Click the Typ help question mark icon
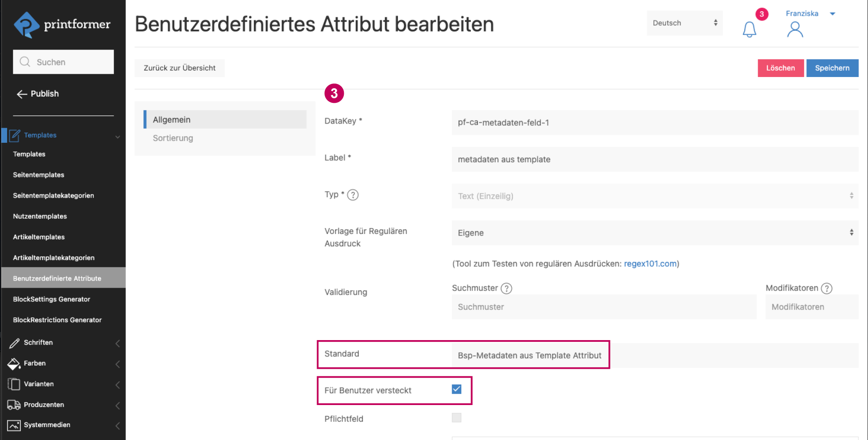Viewport: 868px width, 440px height. [x=353, y=195]
